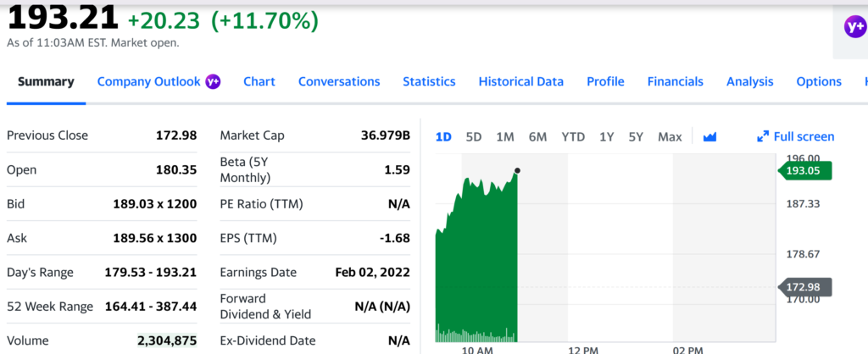Choose the YTD chart range
868x354 pixels.
point(573,136)
